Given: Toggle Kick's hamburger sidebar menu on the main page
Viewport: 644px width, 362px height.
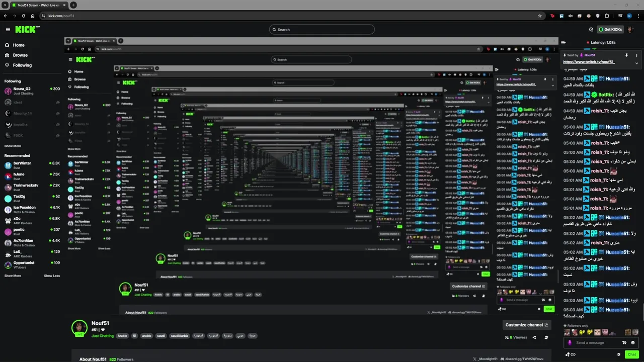Looking at the screenshot, I should (8, 30).
